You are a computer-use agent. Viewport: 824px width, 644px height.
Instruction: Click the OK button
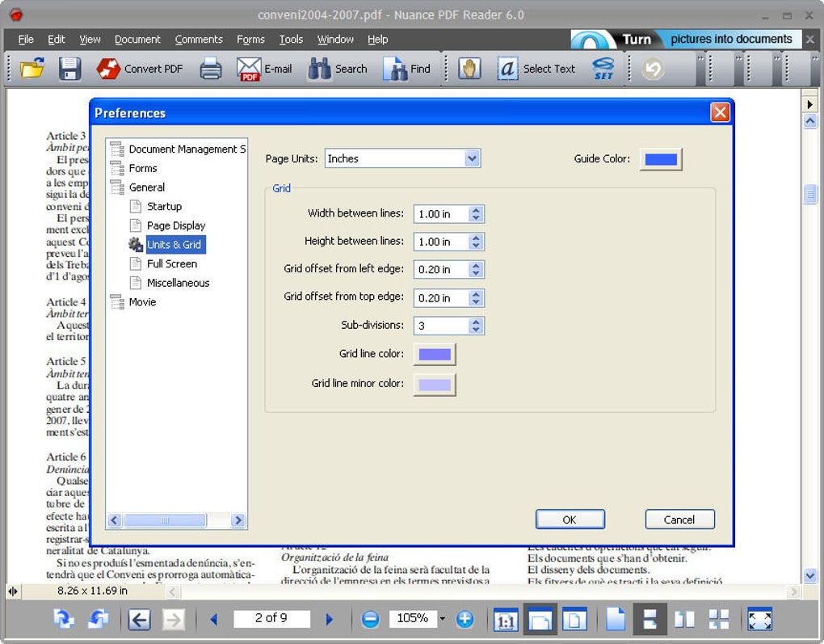[570, 520]
